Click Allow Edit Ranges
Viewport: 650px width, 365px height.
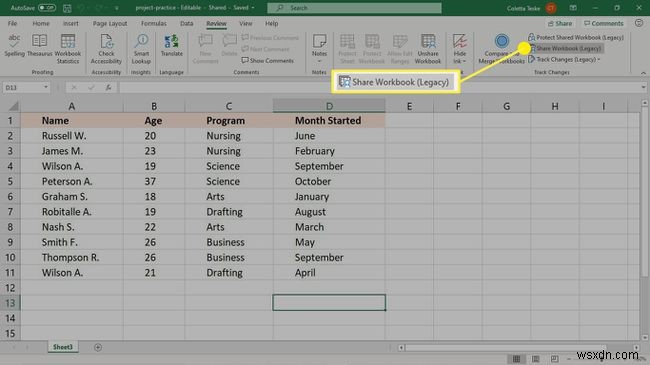tap(400, 49)
